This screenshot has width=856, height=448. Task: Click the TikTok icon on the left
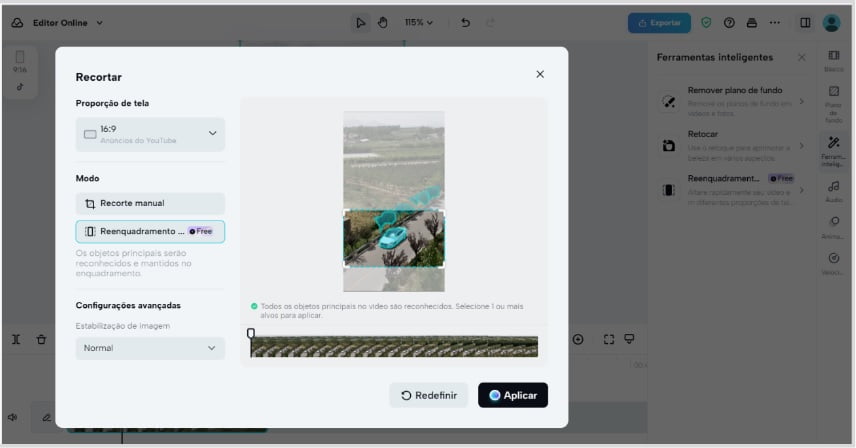(20, 87)
